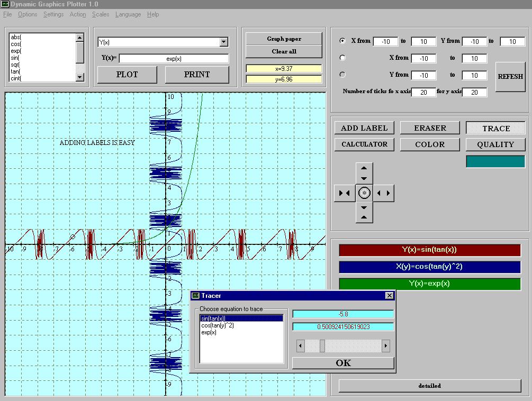Select exp(x) in the Tracer equation list
The image size is (532, 401).
pos(209,333)
